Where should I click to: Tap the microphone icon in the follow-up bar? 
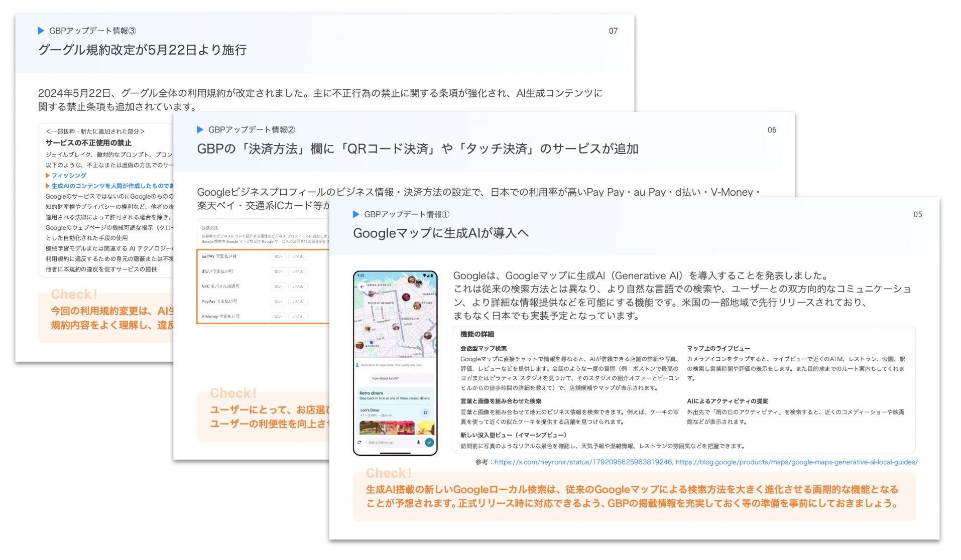[x=418, y=443]
